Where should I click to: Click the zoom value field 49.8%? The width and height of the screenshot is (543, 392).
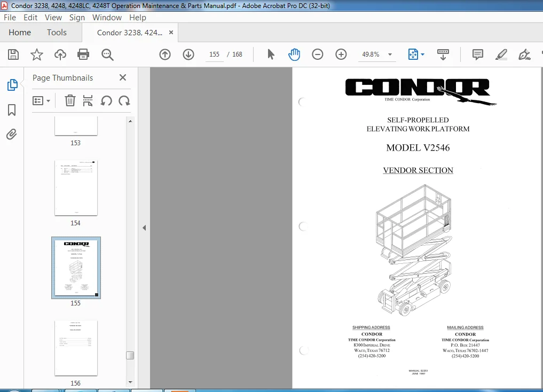371,54
